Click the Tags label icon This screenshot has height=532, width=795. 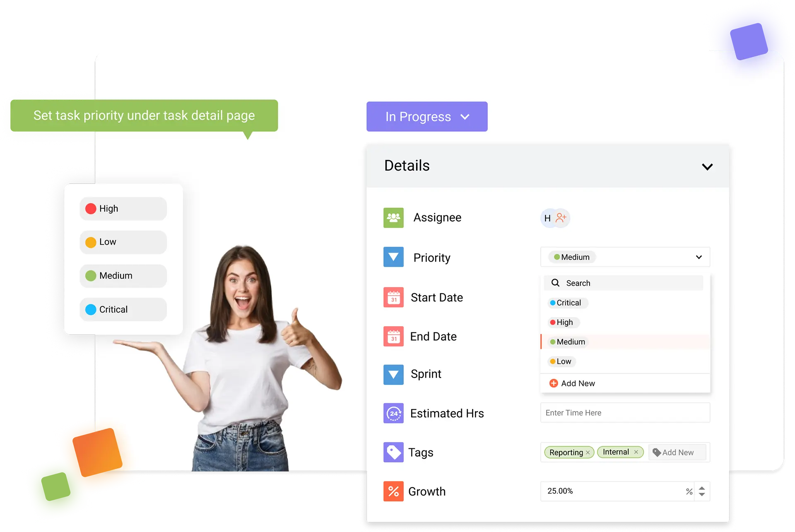pyautogui.click(x=393, y=453)
